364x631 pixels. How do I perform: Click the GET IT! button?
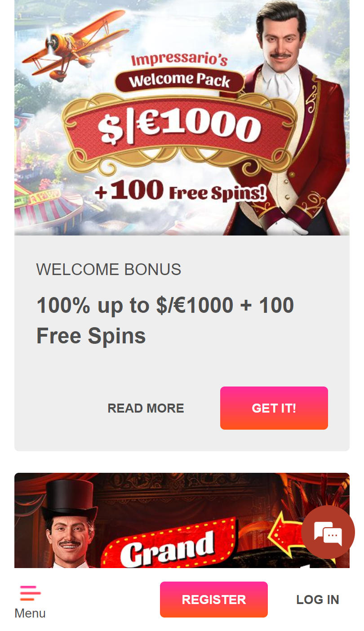pos(274,408)
